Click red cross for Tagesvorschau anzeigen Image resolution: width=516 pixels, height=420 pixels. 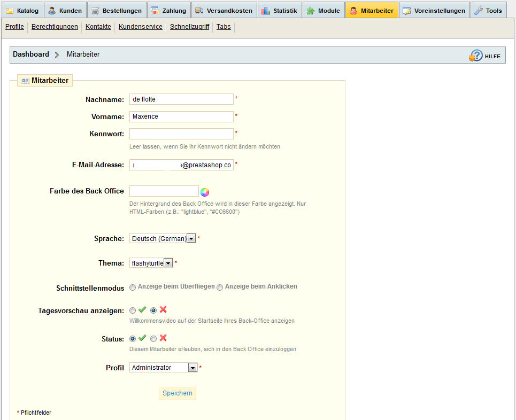tap(163, 309)
